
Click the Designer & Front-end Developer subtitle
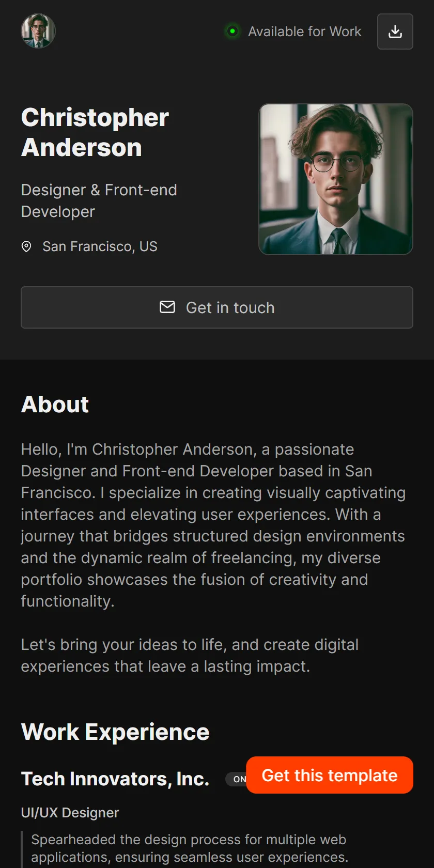pyautogui.click(x=99, y=201)
